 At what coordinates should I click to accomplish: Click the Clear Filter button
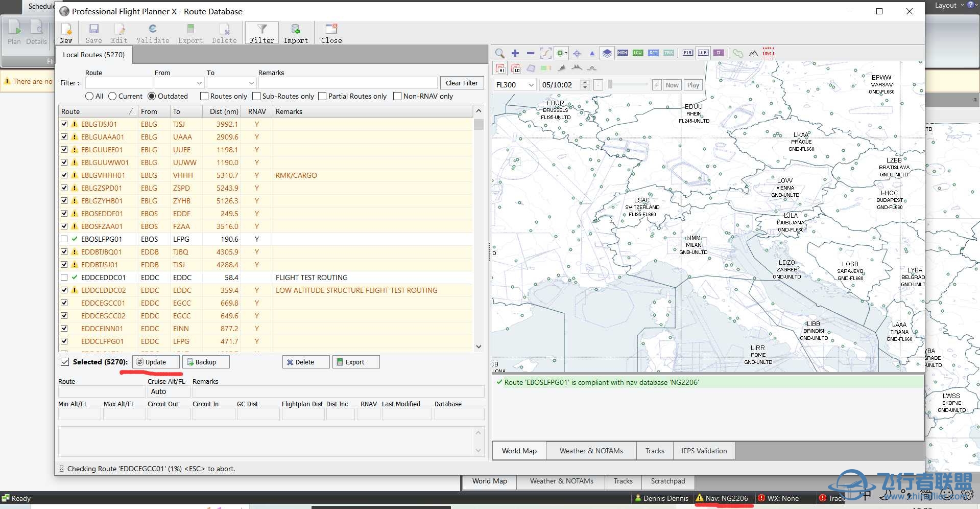click(x=462, y=83)
